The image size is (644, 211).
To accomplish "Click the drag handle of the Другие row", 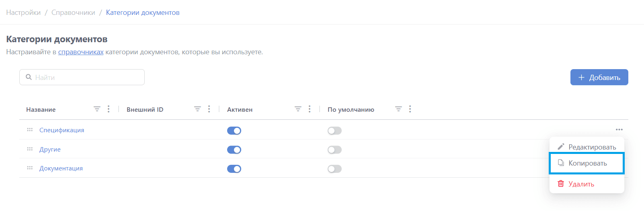I will (30, 149).
